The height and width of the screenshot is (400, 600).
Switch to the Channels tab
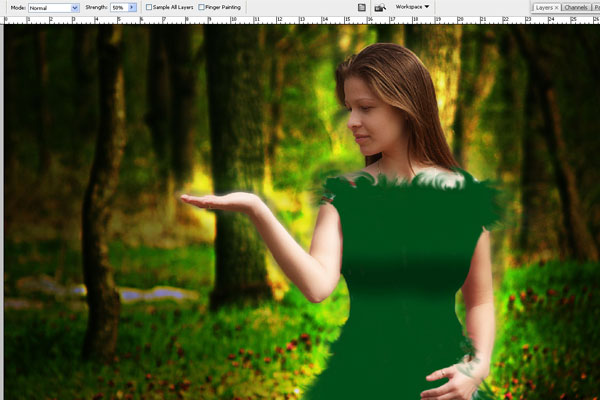click(576, 7)
